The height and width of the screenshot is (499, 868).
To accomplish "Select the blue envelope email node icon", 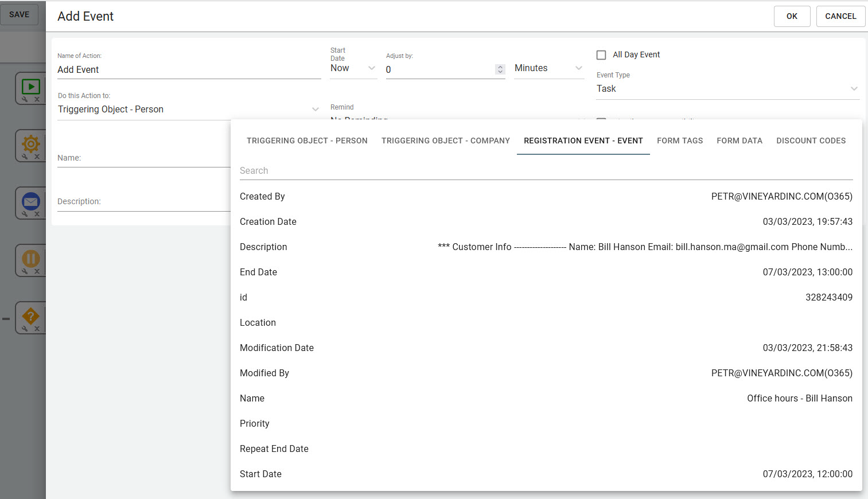I will tap(30, 201).
